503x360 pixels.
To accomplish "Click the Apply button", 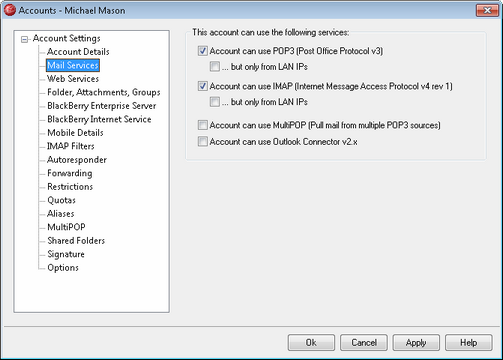I will click(416, 343).
